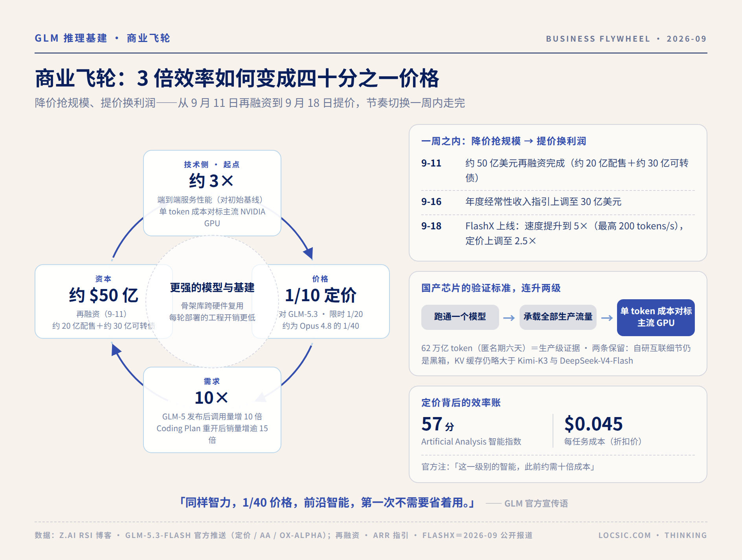The width and height of the screenshot is (742, 560).
Task: Click the attribution 'GLM 官方宣传语'
Action: [x=536, y=504]
